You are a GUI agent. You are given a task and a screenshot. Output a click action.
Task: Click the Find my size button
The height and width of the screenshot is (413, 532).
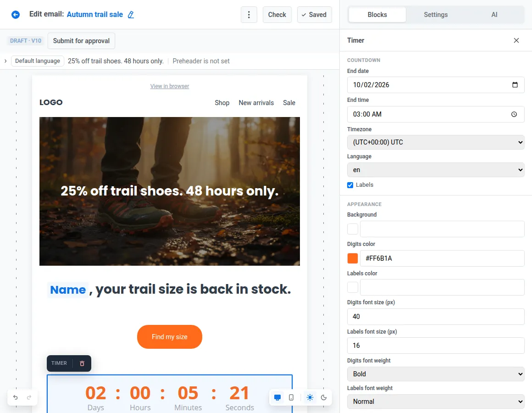pyautogui.click(x=170, y=337)
